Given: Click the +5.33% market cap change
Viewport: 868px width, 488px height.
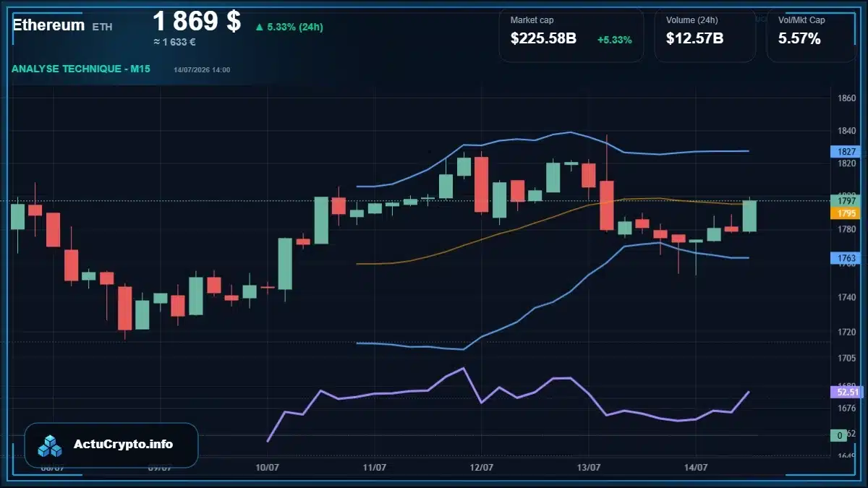Looking at the screenshot, I should click(614, 40).
